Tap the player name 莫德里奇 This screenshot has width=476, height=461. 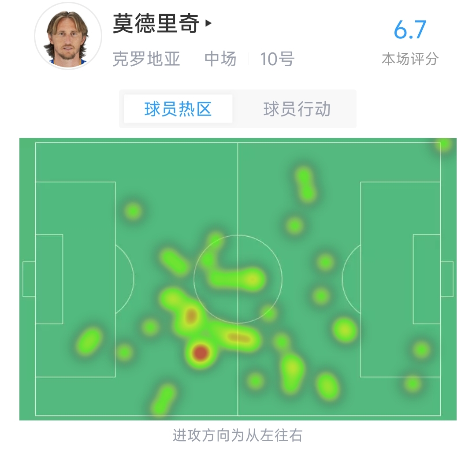point(156,23)
